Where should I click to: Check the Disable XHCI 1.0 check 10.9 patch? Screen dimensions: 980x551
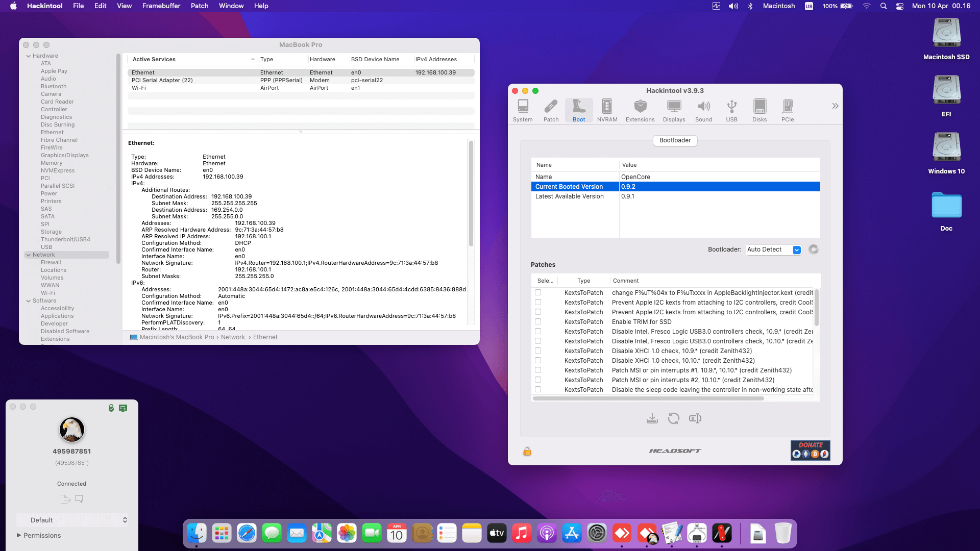tap(538, 350)
